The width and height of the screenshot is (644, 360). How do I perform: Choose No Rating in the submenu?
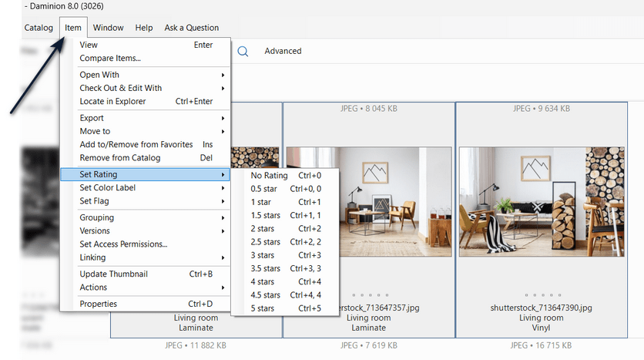point(269,176)
